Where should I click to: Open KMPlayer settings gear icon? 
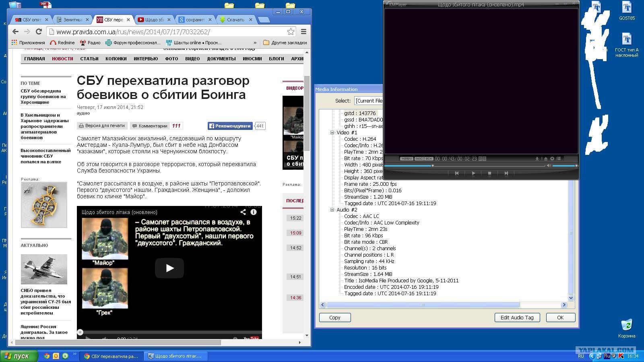(x=552, y=158)
